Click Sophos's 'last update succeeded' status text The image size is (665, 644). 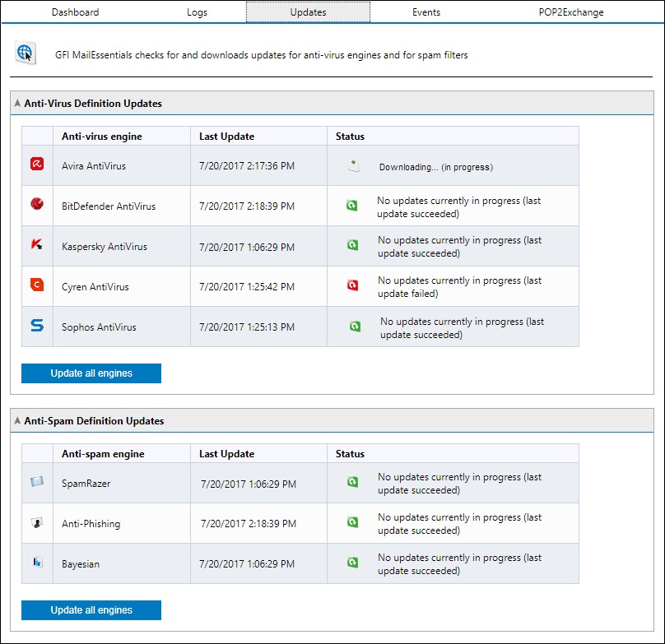pyautogui.click(x=463, y=328)
